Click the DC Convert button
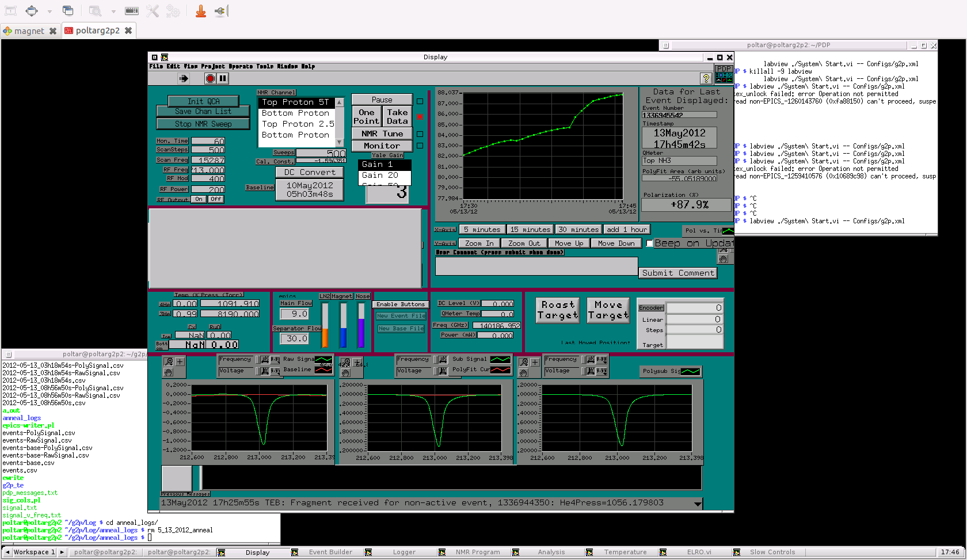This screenshot has height=560, width=967. point(310,172)
